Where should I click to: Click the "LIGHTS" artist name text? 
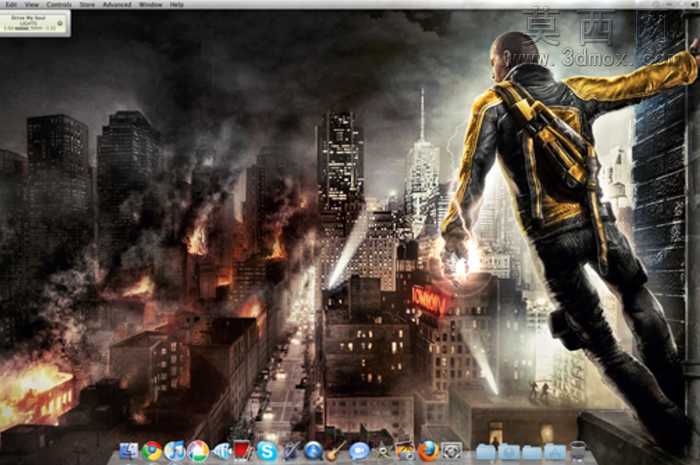28,23
